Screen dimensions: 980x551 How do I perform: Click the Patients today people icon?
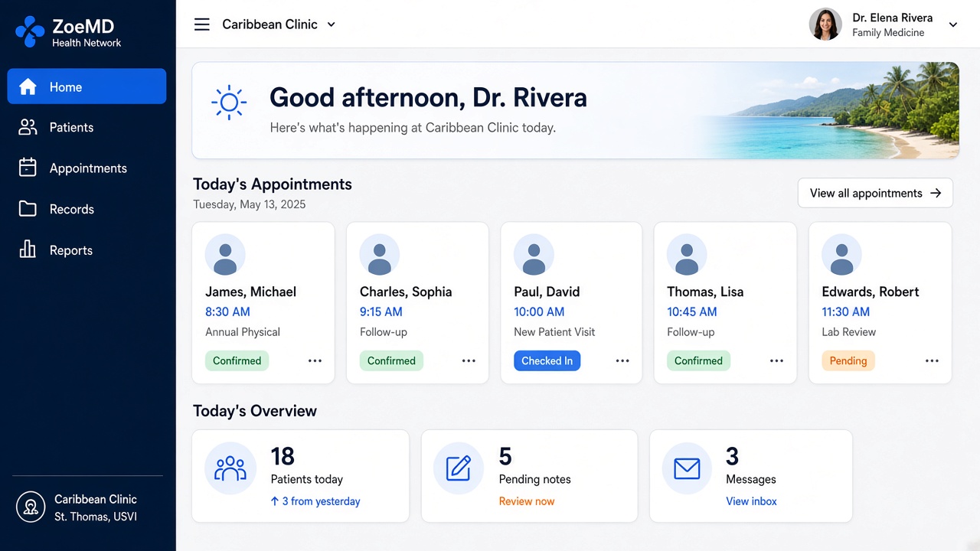230,468
